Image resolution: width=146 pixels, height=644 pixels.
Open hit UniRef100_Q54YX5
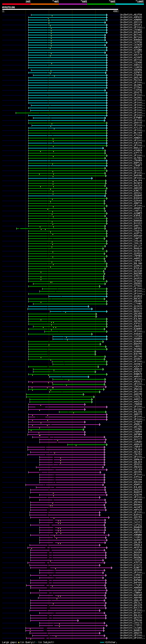pyautogui.click(x=131, y=123)
